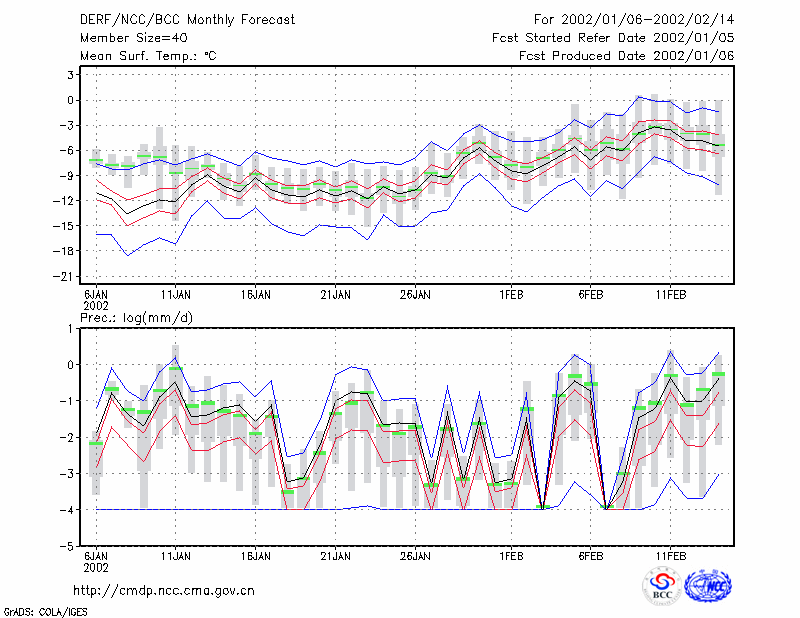Image resolution: width=800 pixels, height=618 pixels.
Task: Click the Member Size=40 text
Action: click(134, 38)
